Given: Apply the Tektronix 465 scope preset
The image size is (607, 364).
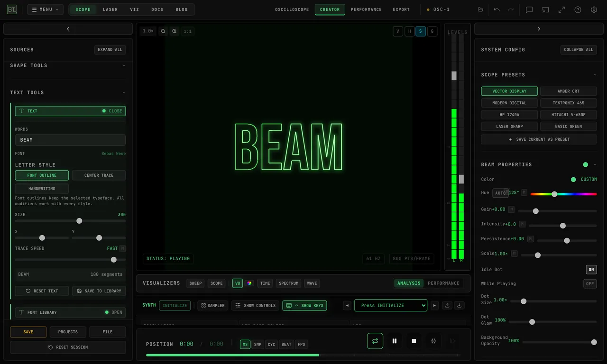Looking at the screenshot, I should (x=569, y=103).
